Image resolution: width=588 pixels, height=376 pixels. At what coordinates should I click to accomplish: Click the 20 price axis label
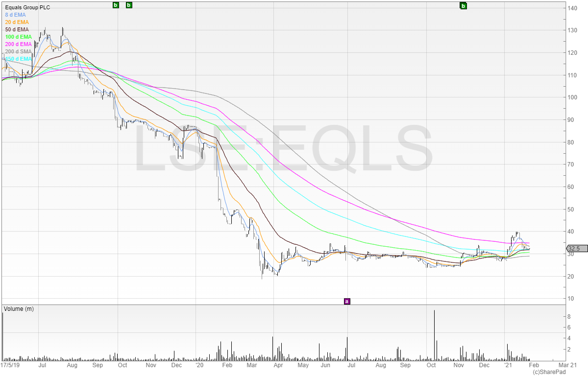(x=572, y=276)
